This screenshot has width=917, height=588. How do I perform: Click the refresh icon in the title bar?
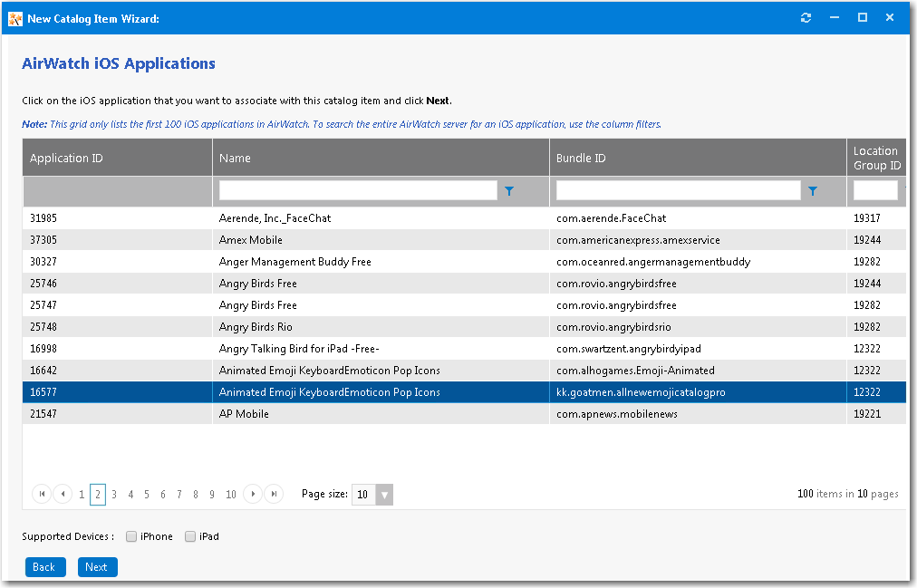tap(806, 17)
